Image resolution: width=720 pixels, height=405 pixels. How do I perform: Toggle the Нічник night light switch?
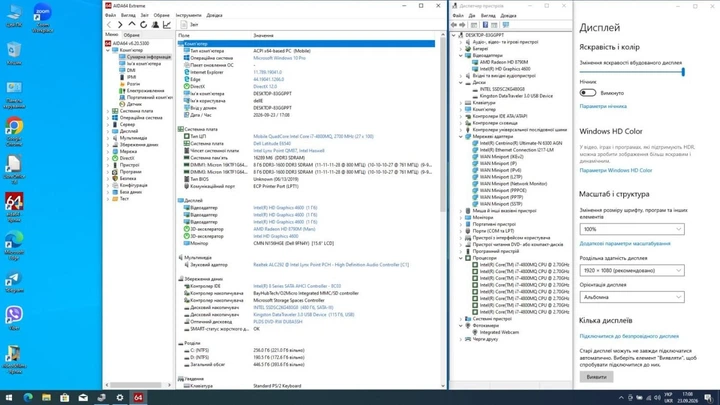click(x=588, y=93)
